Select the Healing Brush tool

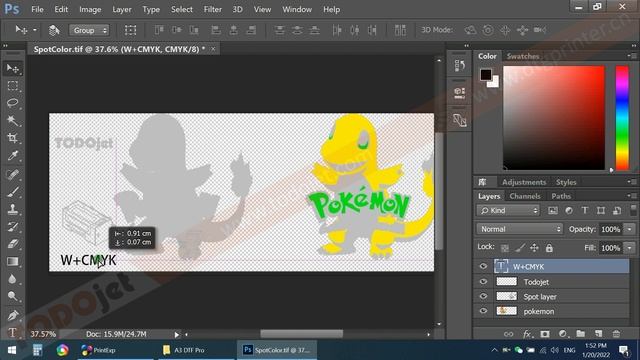coord(13,174)
